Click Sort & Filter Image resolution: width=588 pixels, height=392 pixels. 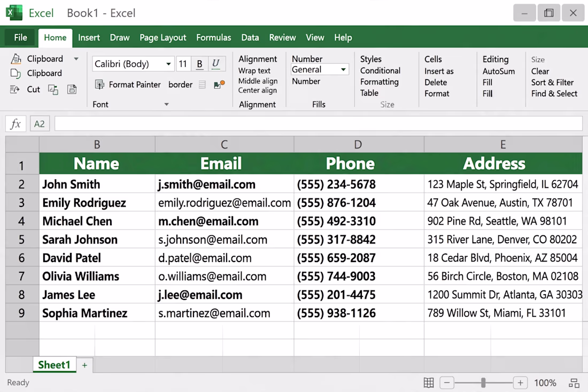click(x=552, y=82)
